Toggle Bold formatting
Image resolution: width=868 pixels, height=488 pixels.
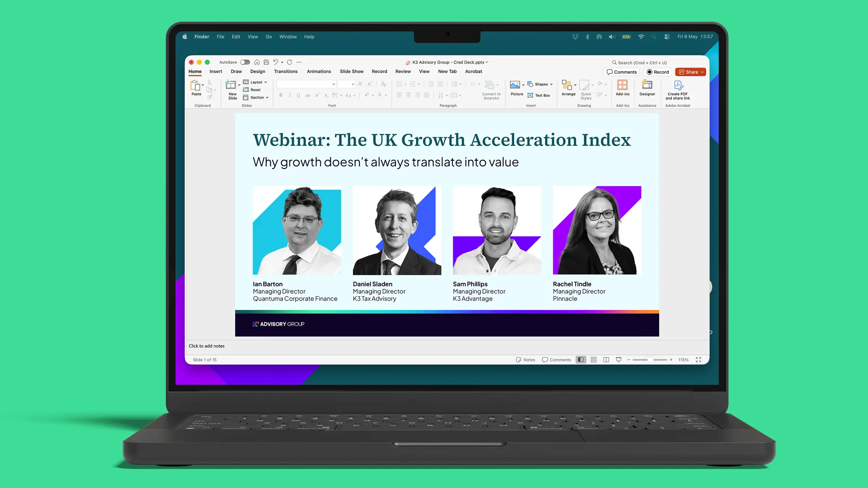tap(281, 95)
